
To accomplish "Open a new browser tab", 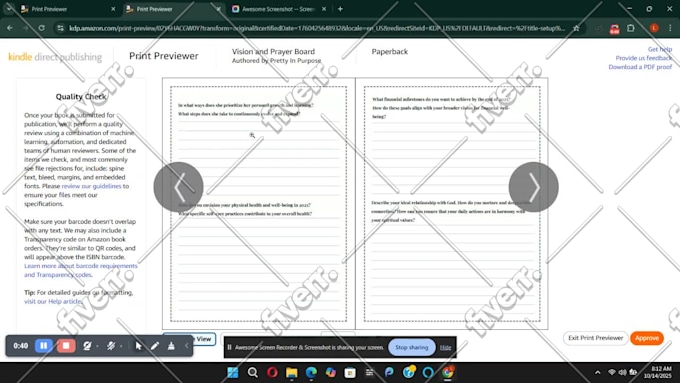I will tap(340, 9).
